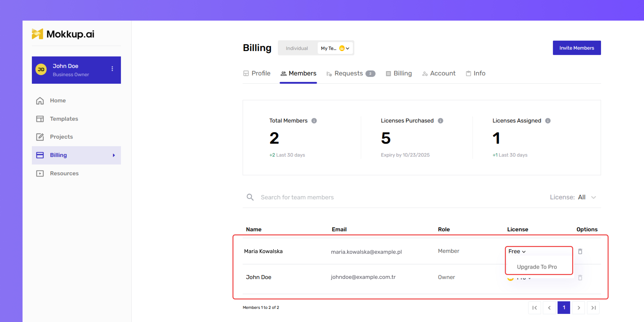Click the Billing card icon in sidebar

(40, 155)
